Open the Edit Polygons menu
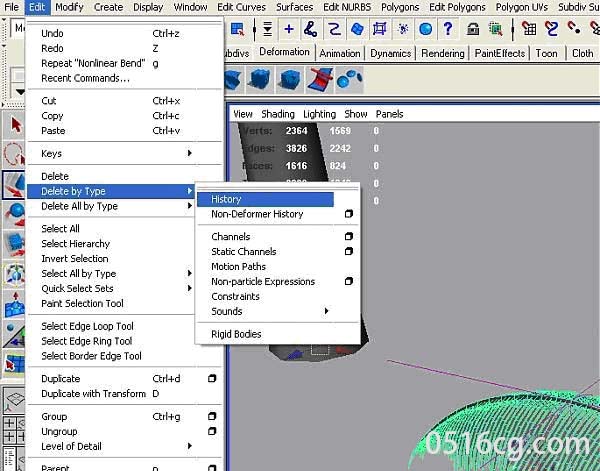The width and height of the screenshot is (600, 471). pos(457,7)
